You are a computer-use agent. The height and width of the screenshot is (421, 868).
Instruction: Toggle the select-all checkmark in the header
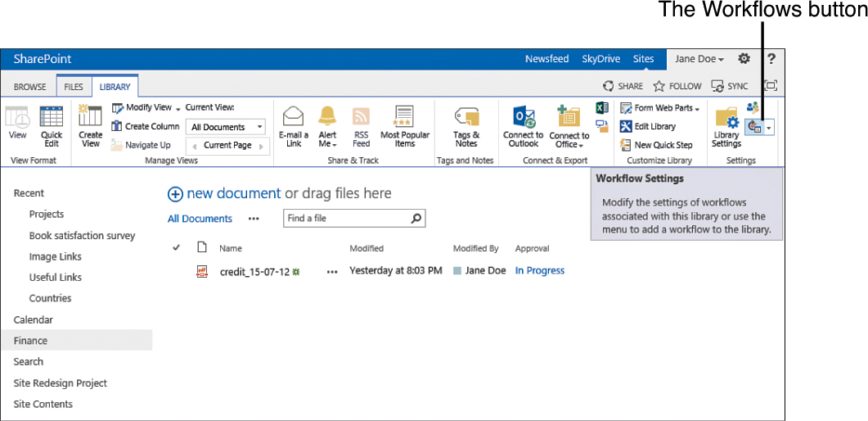pyautogui.click(x=177, y=247)
